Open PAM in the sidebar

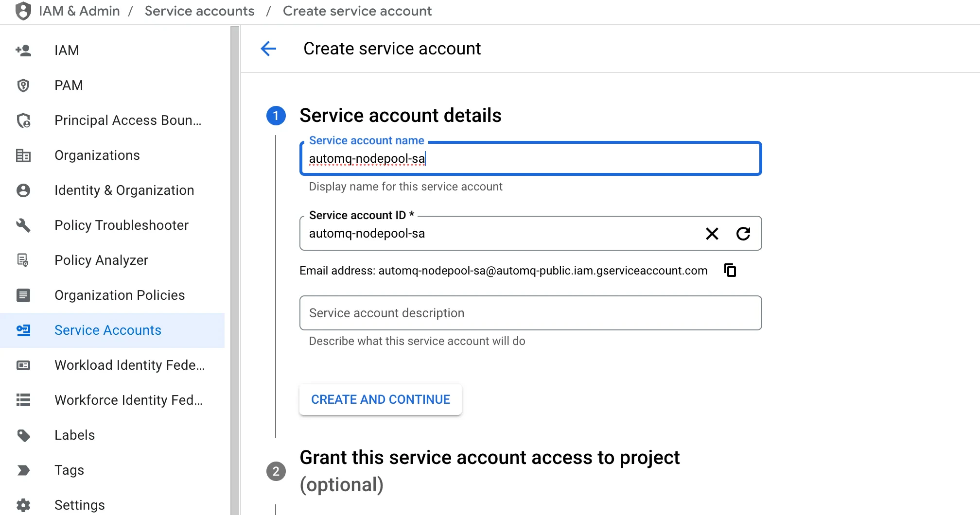pyautogui.click(x=112, y=85)
